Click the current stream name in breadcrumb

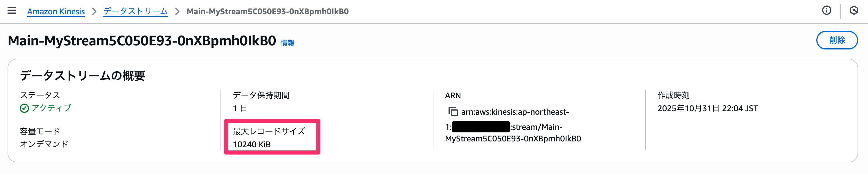(x=268, y=11)
